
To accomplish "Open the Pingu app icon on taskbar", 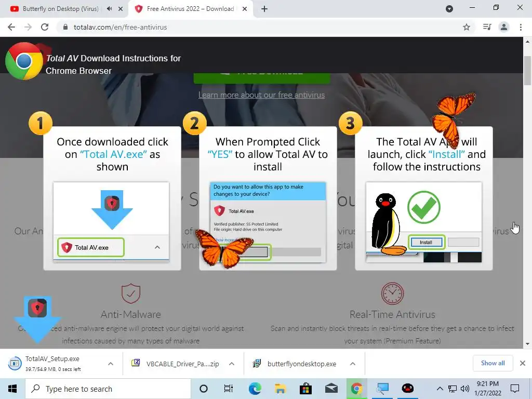I will 407,389.
